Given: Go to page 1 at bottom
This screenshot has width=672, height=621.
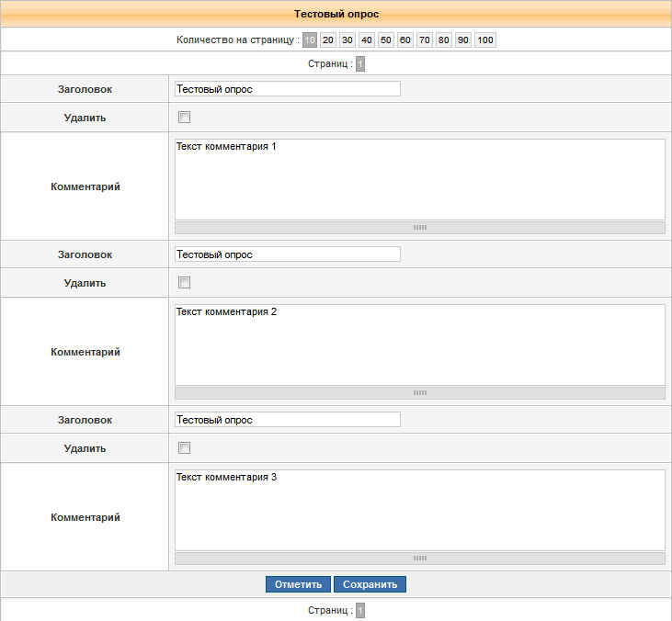Looking at the screenshot, I should pos(360,610).
